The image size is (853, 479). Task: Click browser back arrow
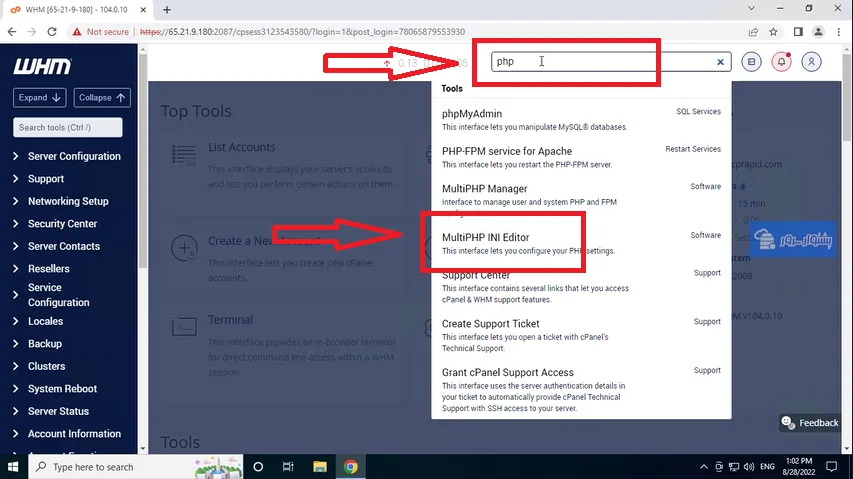(x=12, y=32)
